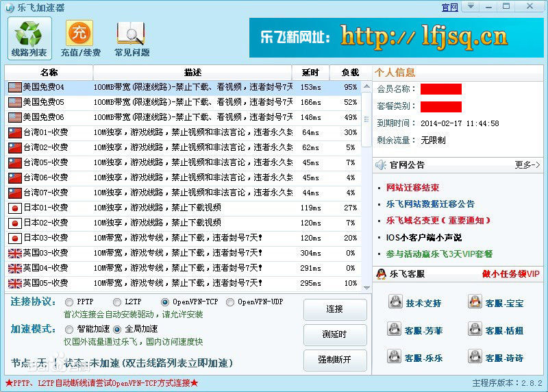Sort the list by 描述 column header
Image resolution: width=548 pixels, height=392 pixels.
point(192,73)
